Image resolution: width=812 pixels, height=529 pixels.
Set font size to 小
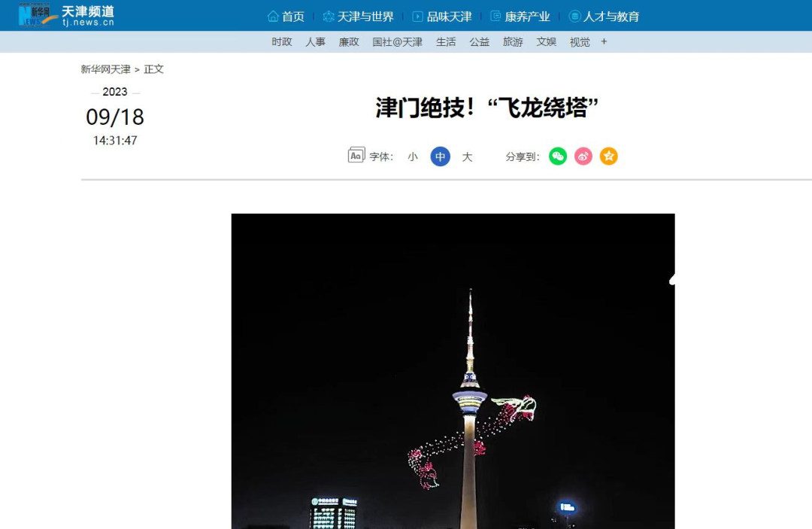[413, 157]
